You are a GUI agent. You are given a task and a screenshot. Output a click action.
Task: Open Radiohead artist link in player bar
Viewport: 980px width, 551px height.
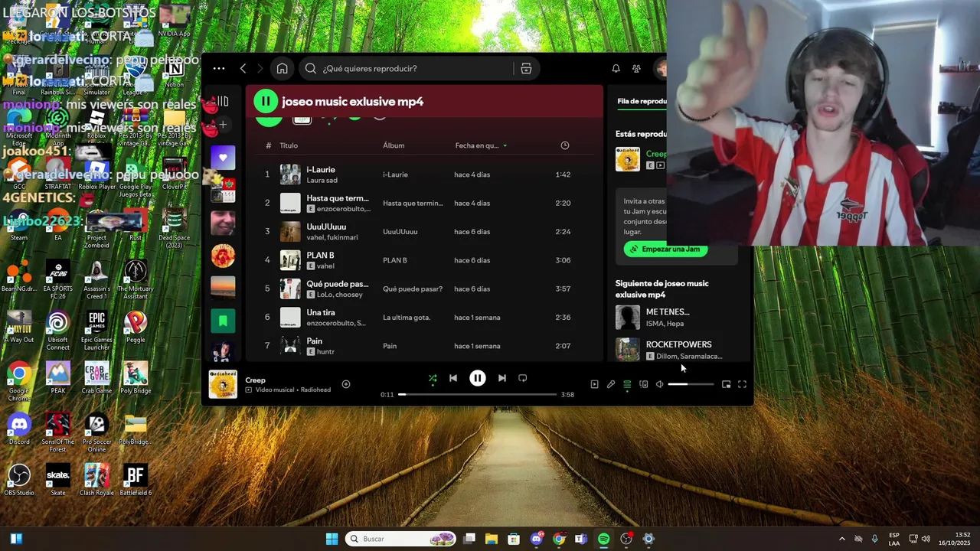(x=315, y=390)
